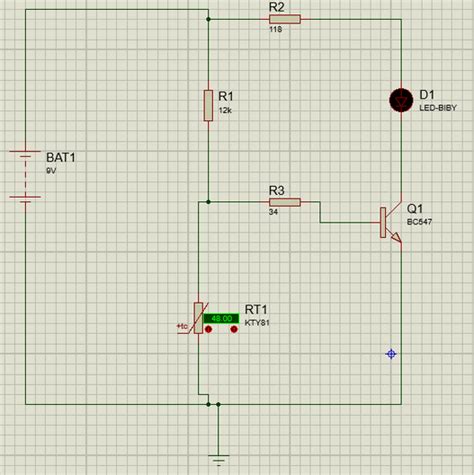
Task: Select the Q1 transistor symbol
Action: 391,222
